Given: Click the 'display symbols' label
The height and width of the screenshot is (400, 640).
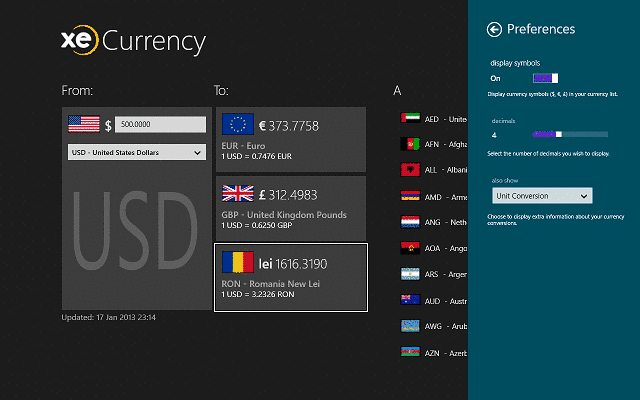Looking at the screenshot, I should click(x=515, y=63).
